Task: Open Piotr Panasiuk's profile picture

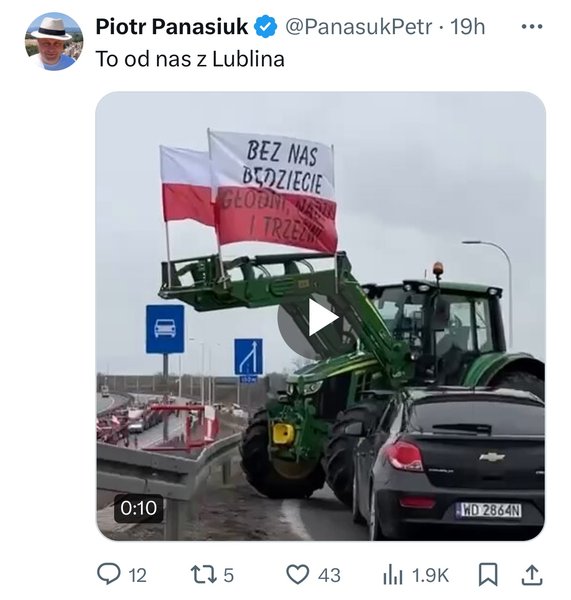Action: pos(54,41)
